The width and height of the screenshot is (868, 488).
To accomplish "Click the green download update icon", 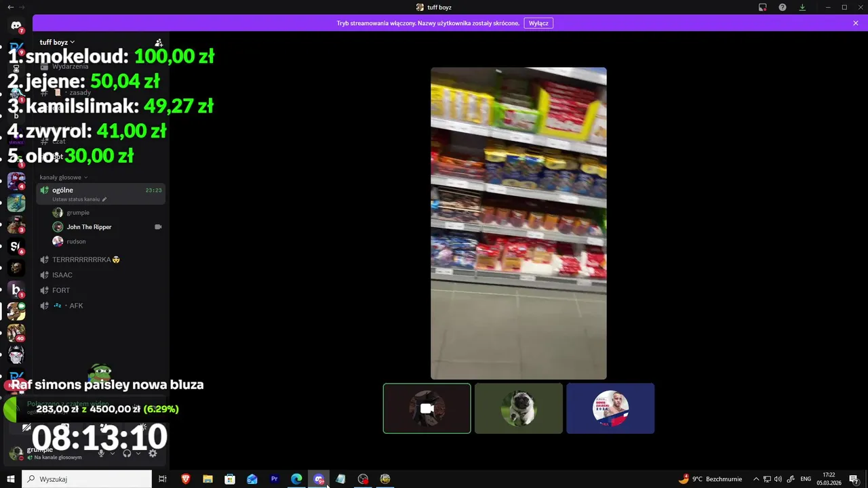I will 802,7.
